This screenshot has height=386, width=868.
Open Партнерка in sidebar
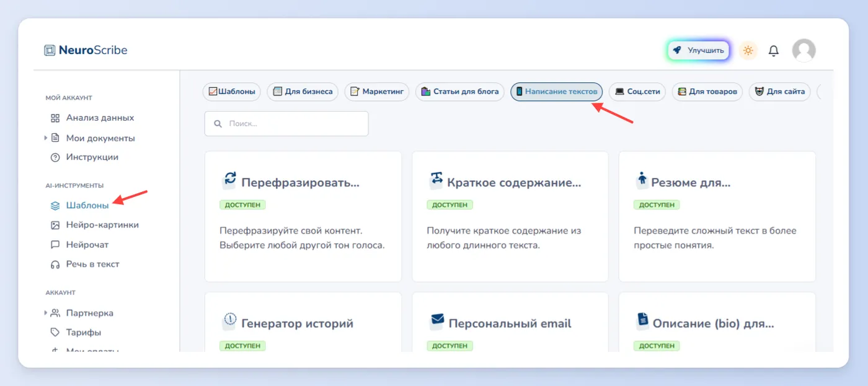coord(90,313)
